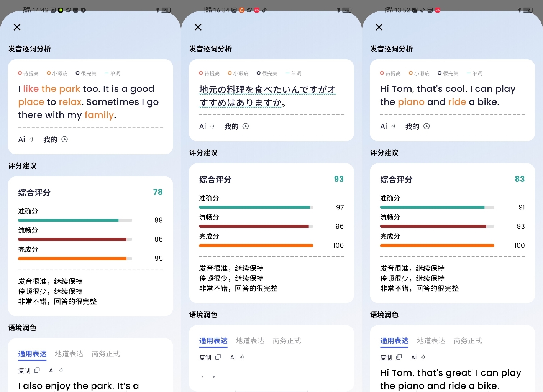Play AI audio of the "Hi Tom, that's great" polished text
This screenshot has width=543, height=392.
point(418,358)
